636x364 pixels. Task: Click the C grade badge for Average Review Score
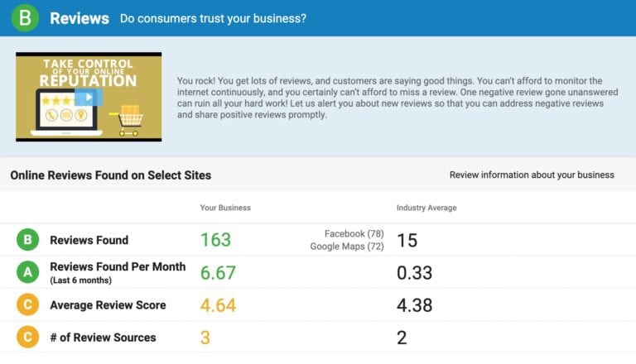pos(27,304)
